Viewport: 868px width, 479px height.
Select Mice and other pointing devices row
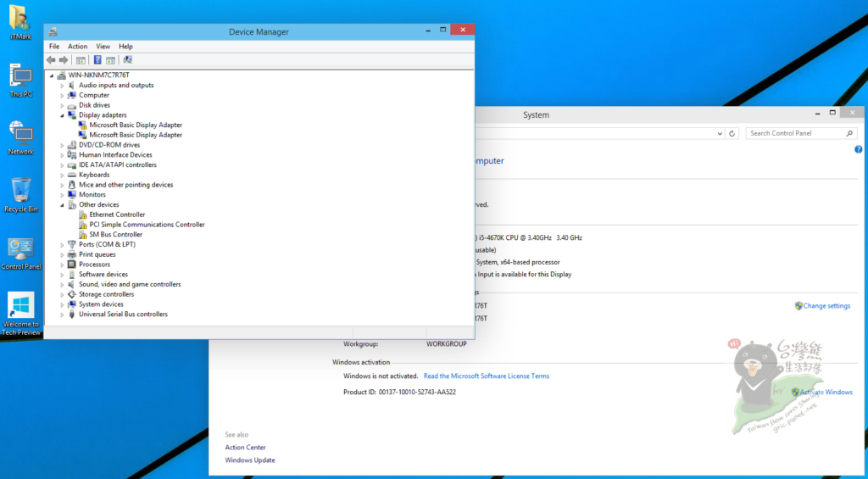pos(125,185)
